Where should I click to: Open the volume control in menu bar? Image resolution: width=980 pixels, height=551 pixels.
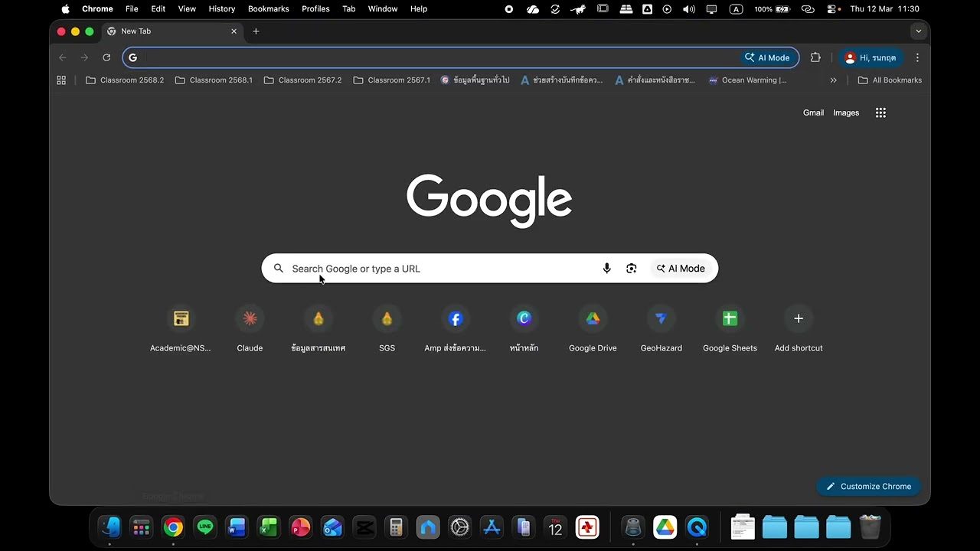[x=689, y=9]
